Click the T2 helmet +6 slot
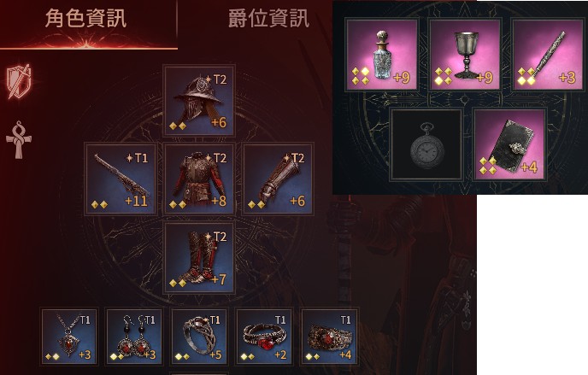This screenshot has width=588, height=375. click(x=199, y=100)
